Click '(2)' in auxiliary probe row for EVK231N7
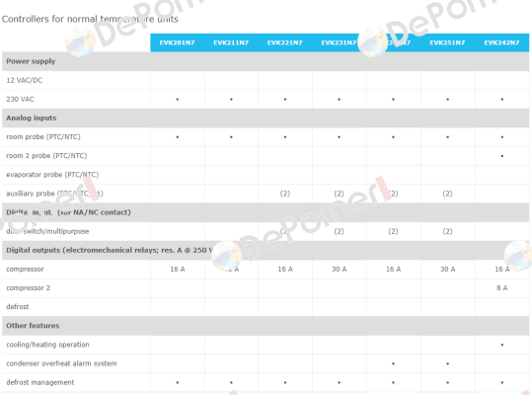 click(x=339, y=194)
